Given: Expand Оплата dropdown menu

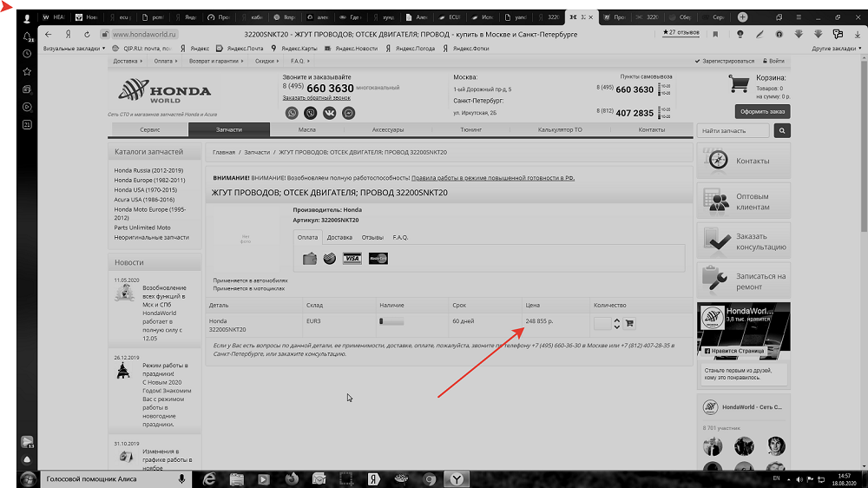Looking at the screenshot, I should coord(166,61).
